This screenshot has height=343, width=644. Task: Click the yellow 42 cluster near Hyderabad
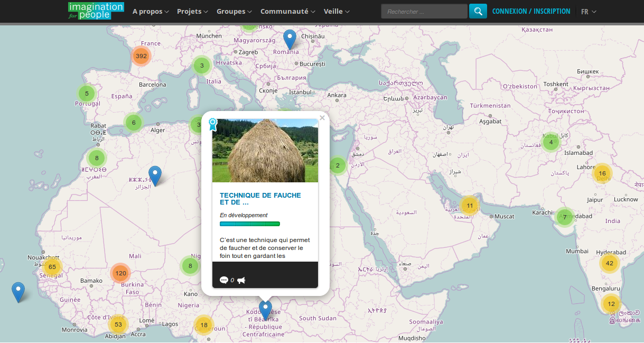(610, 263)
